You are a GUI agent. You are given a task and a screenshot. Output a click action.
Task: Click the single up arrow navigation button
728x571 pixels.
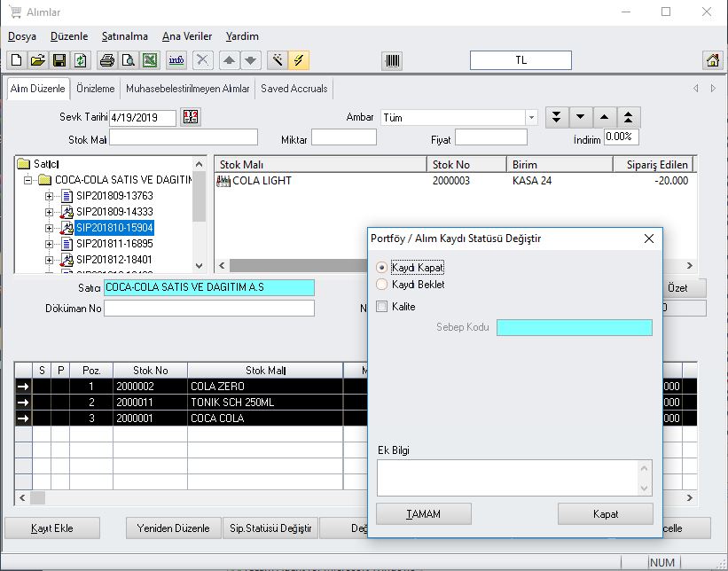pyautogui.click(x=605, y=117)
